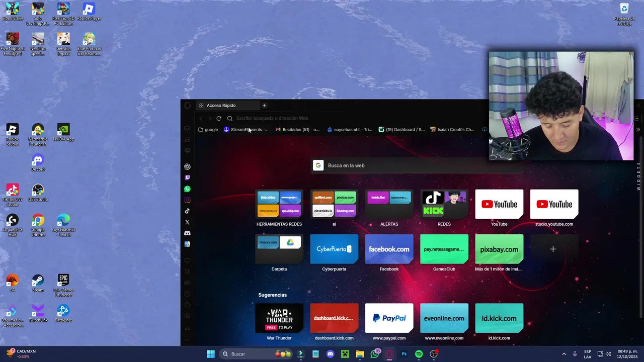Select the Acceso Rápido tab
Viewport: 644px width, 362px height.
[x=228, y=106]
